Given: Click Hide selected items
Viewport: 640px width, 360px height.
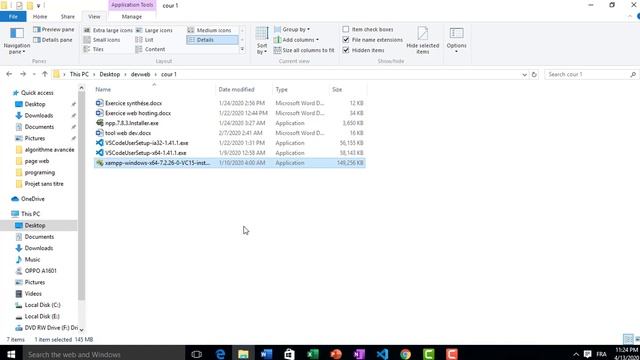Looking at the screenshot, I should [x=422, y=40].
